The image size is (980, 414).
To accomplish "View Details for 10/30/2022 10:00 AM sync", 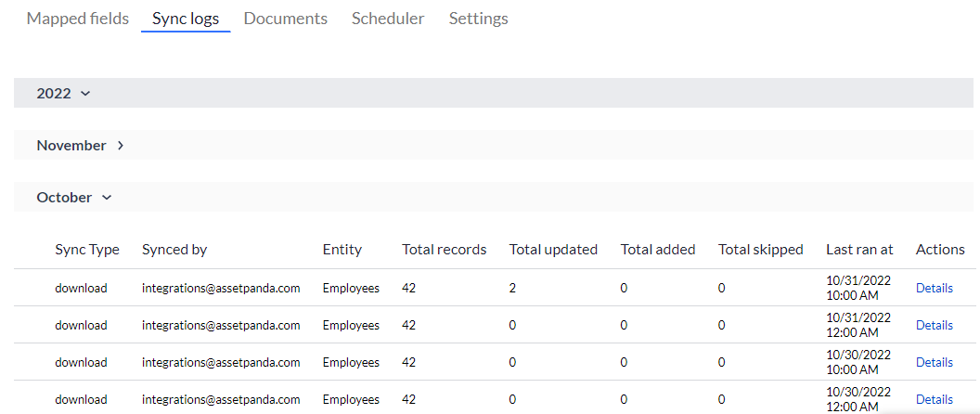I will (934, 362).
